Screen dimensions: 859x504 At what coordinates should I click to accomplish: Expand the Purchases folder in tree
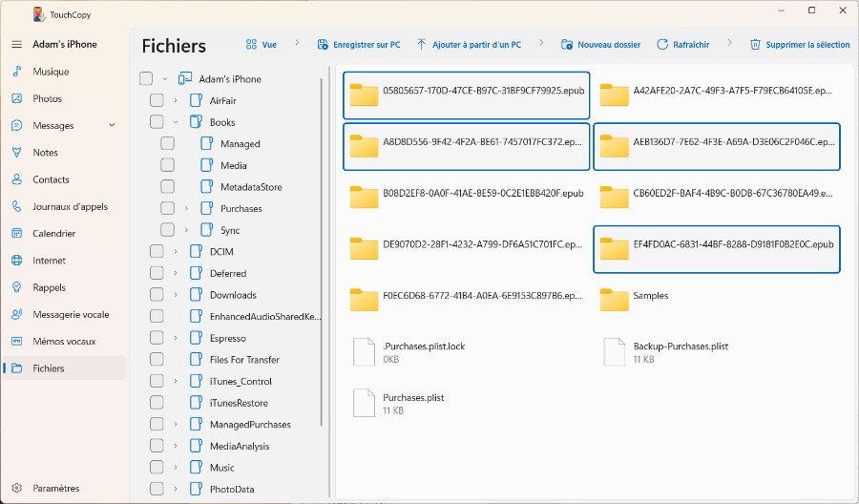[186, 209]
